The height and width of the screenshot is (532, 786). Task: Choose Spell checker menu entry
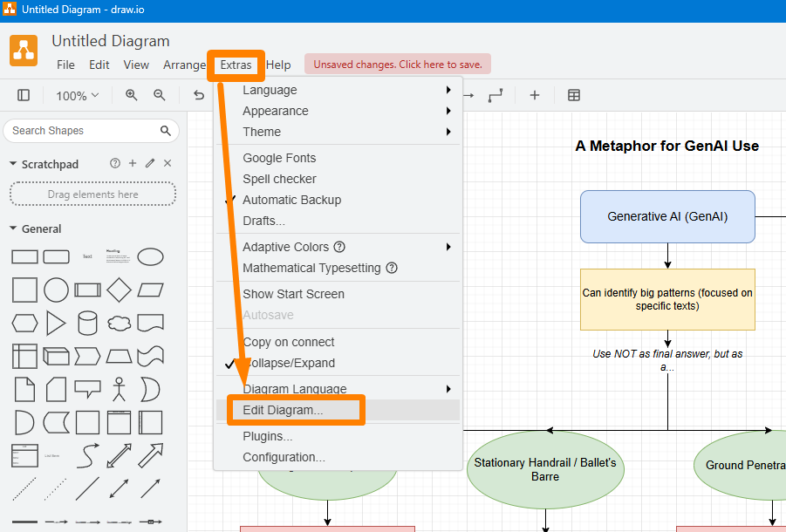pos(338,179)
